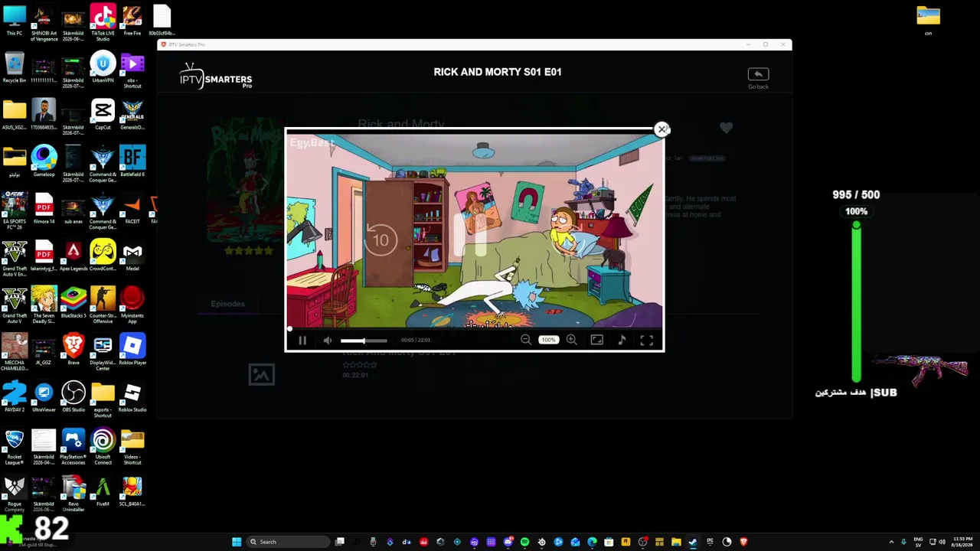Open audio track selection in player
This screenshot has width=980, height=551.
(622, 340)
